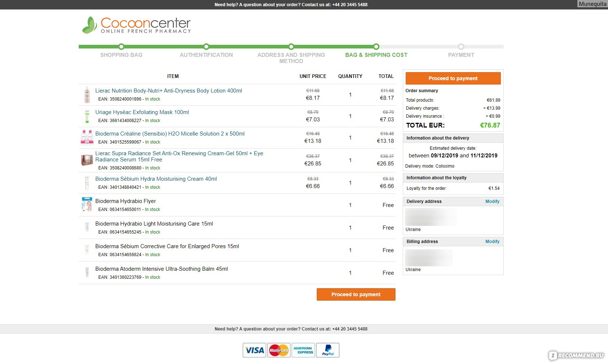Modify the billing address
This screenshot has width=608, height=364.
492,242
